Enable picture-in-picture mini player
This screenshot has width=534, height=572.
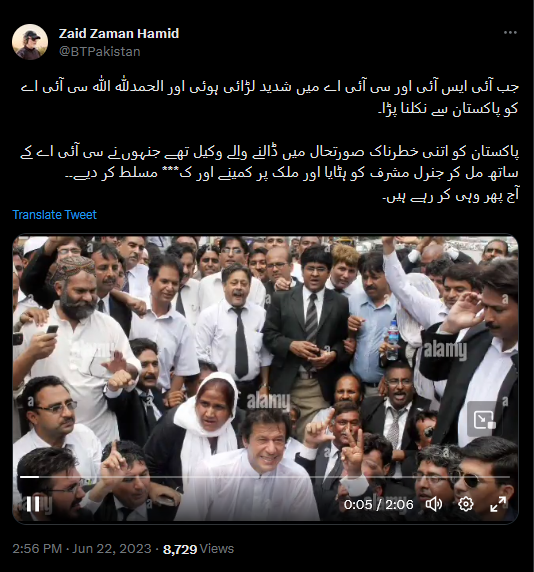point(484,420)
